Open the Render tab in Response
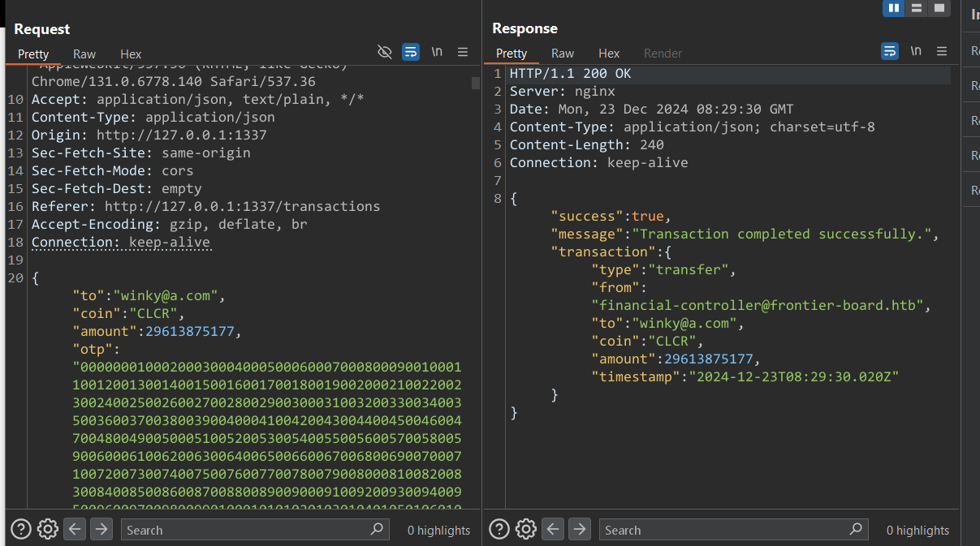Image resolution: width=980 pixels, height=546 pixels. (663, 53)
